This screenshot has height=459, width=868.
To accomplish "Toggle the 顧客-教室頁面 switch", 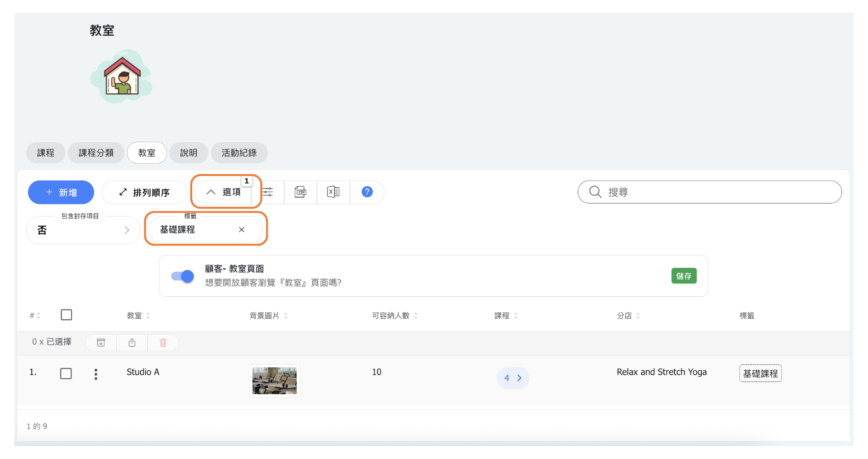I will 182,276.
